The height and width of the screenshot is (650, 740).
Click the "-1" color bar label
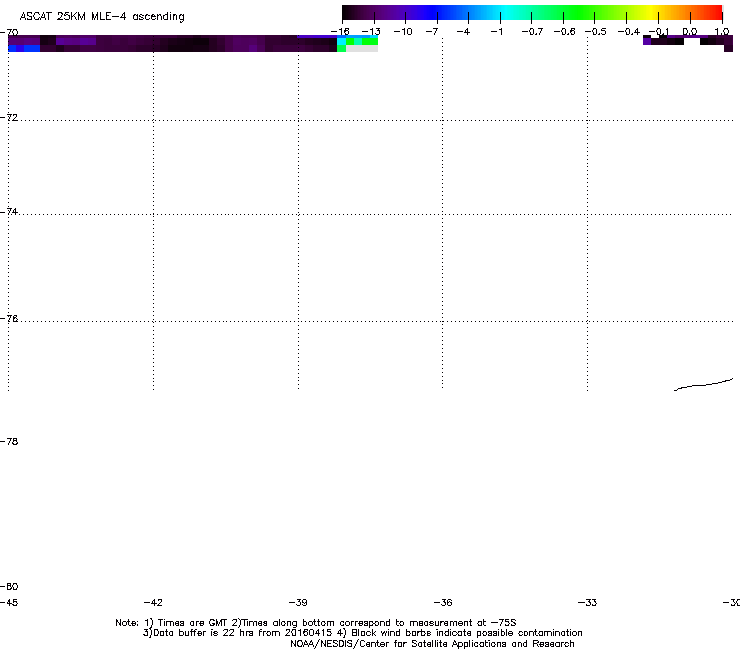497,32
